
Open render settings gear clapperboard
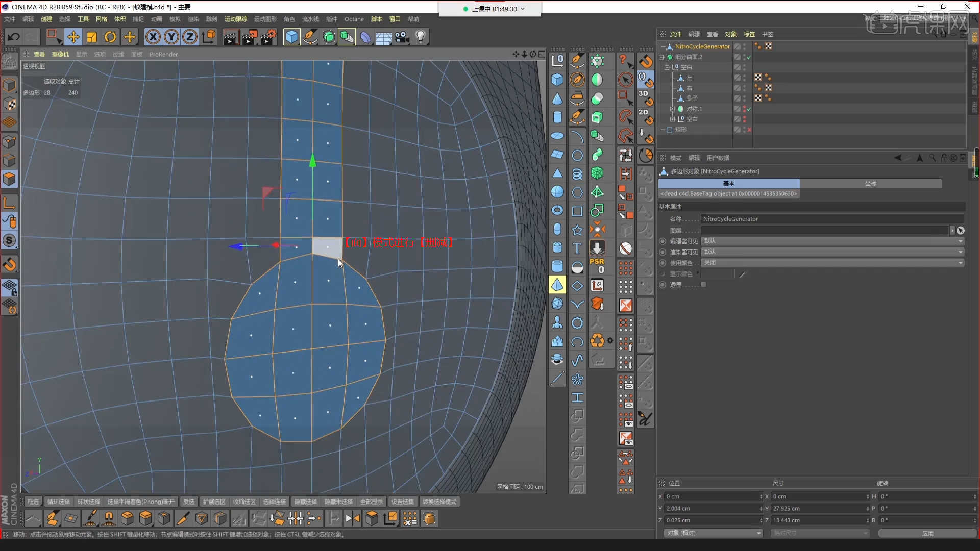tap(268, 37)
